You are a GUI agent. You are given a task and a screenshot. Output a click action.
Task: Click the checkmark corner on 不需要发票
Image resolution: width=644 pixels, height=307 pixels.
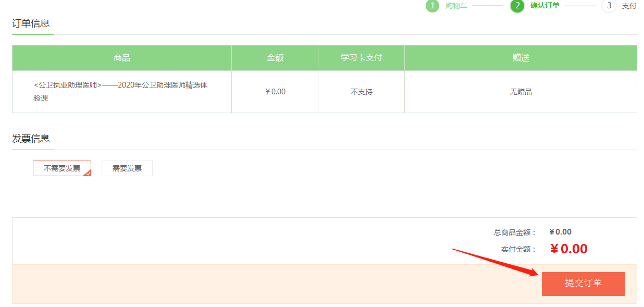(88, 173)
